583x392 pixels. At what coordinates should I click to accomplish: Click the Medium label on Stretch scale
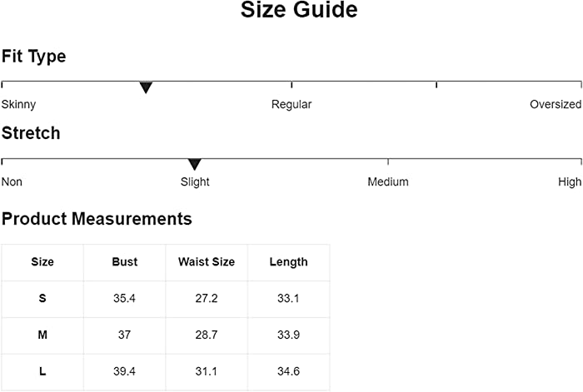(x=388, y=181)
